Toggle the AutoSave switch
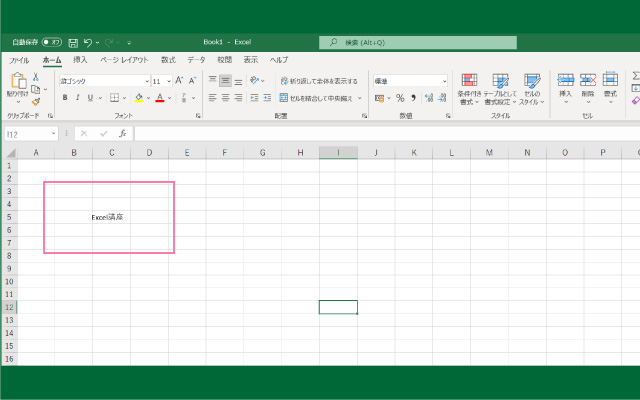The image size is (640, 400). click(x=52, y=42)
